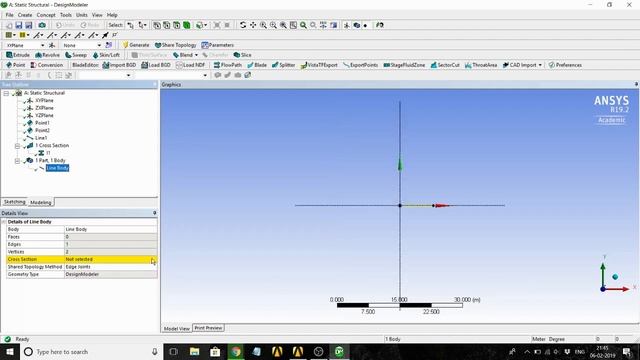
Task: Click the Edge Joints value cell
Action: 111,267
